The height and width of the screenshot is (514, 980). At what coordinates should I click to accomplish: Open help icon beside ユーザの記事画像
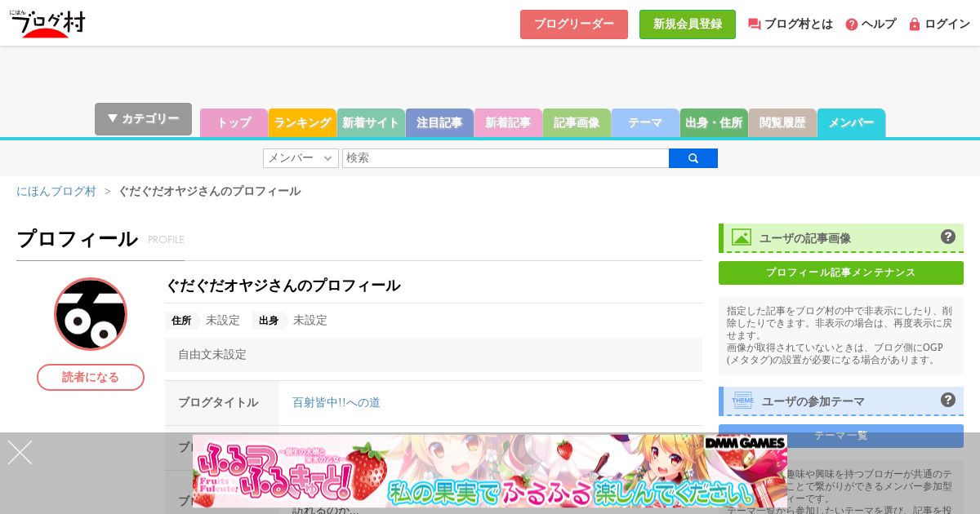click(948, 237)
